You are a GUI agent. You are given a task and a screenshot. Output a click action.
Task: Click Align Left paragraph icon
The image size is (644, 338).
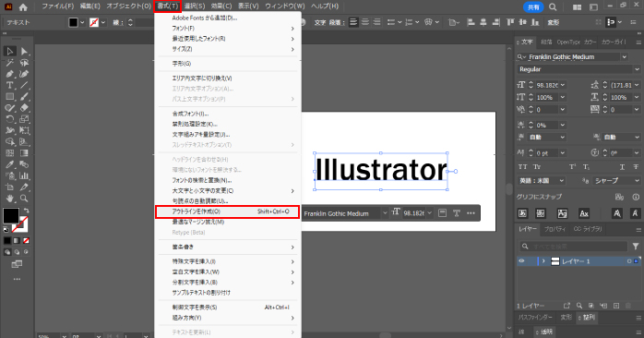coord(353,22)
